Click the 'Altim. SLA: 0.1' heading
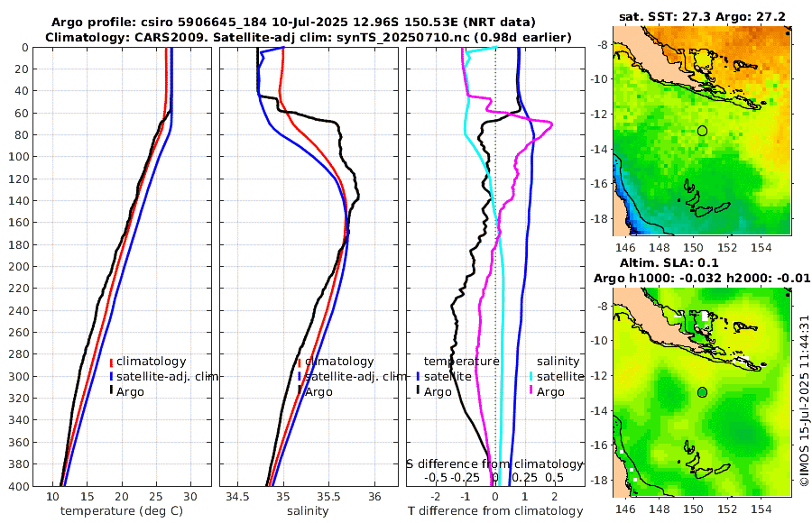 pyautogui.click(x=669, y=262)
